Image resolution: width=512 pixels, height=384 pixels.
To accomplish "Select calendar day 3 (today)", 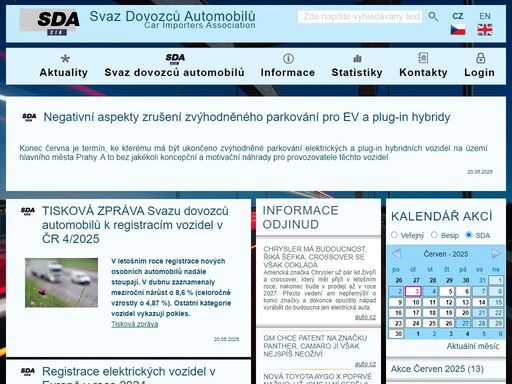I will tap(414, 291).
